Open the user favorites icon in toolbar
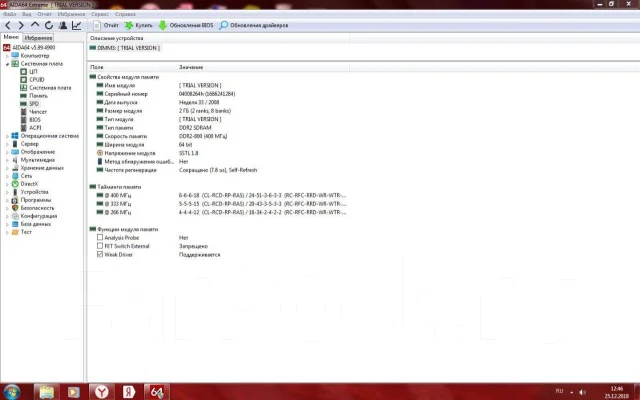The width and height of the screenshot is (640, 400). [x=63, y=25]
